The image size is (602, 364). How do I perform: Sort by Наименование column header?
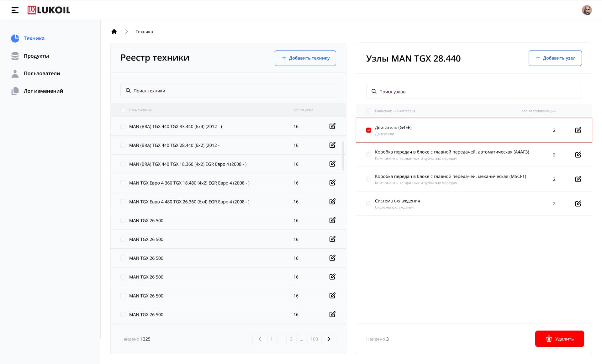[x=141, y=110]
